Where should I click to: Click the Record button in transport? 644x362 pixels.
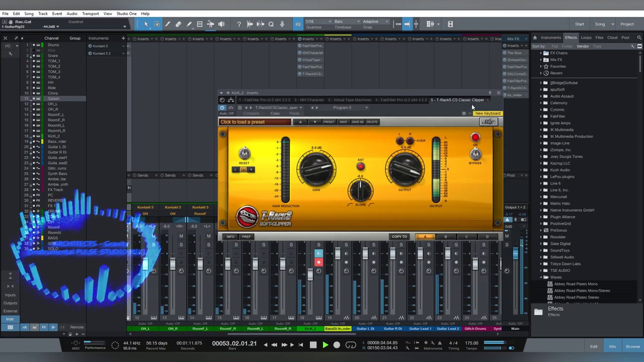point(337,345)
